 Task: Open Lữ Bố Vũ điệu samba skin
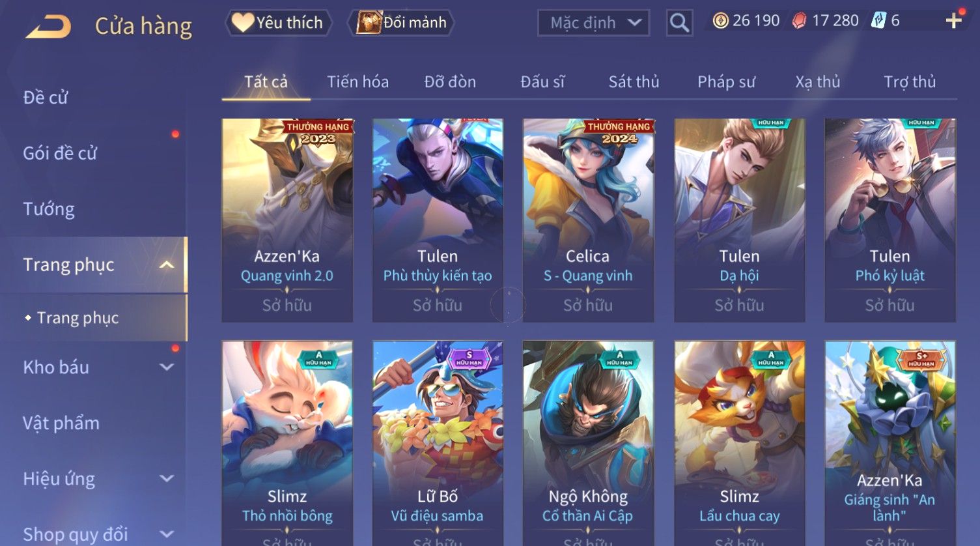click(438, 443)
